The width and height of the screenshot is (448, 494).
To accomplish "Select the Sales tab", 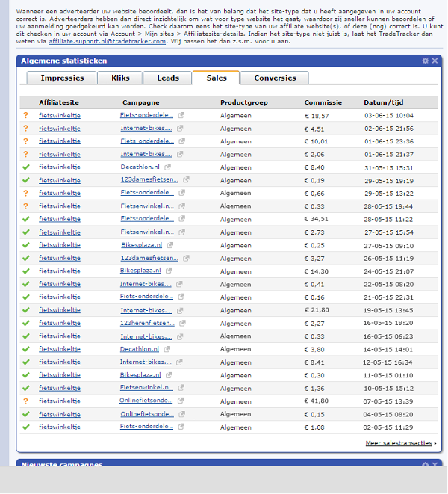I will [x=217, y=78].
